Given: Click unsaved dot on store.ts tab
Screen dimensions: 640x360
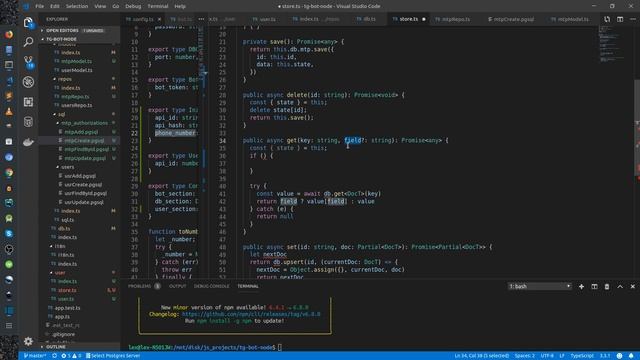Looking at the screenshot, I should click(424, 19).
